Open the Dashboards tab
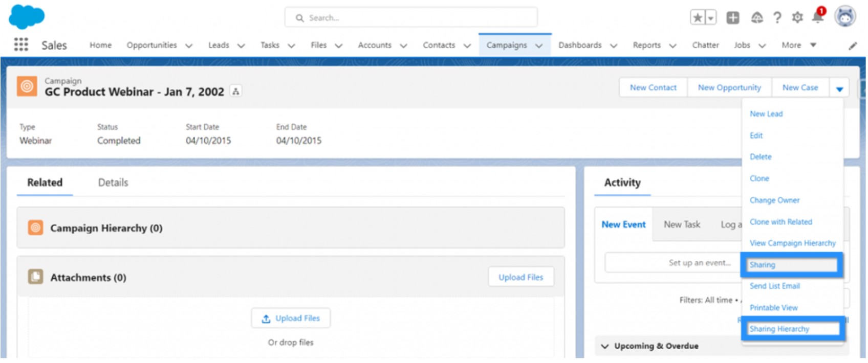Screen dimensions: 868x363 (x=580, y=45)
